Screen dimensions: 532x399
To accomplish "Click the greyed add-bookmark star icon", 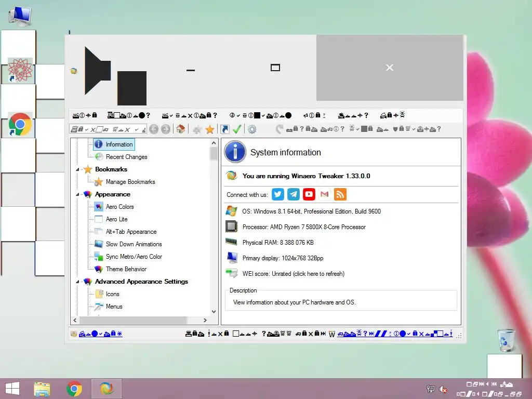I will pyautogui.click(x=197, y=129).
